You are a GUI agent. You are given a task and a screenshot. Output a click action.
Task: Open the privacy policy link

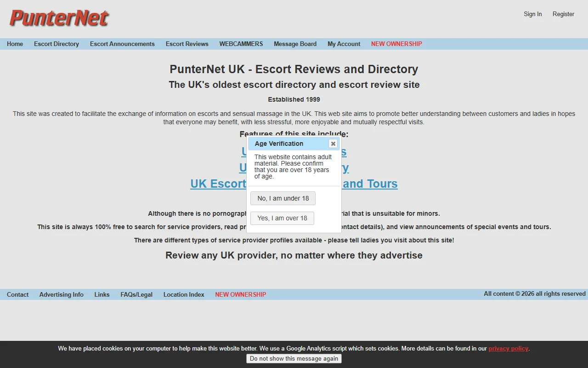click(508, 348)
